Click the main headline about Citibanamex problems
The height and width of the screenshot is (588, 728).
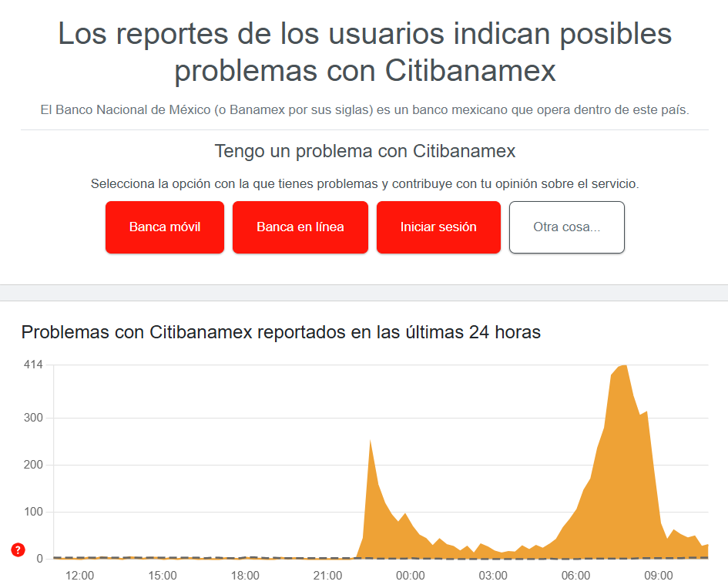[x=365, y=52]
